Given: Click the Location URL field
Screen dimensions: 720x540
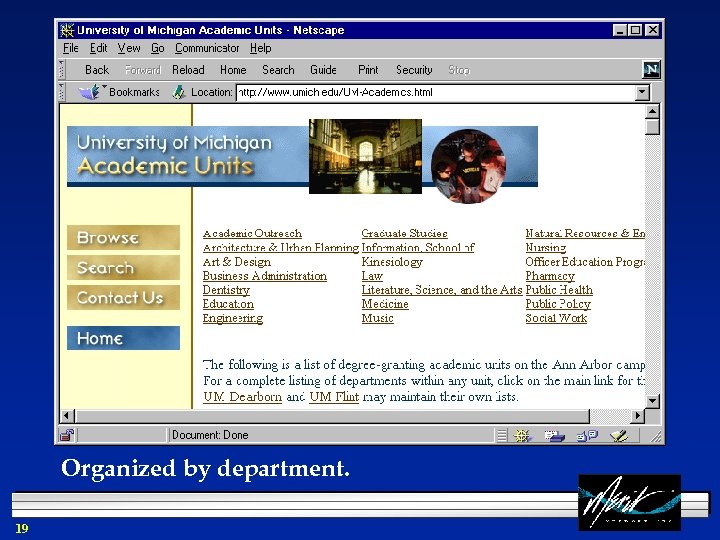Looking at the screenshot, I should click(x=436, y=92).
